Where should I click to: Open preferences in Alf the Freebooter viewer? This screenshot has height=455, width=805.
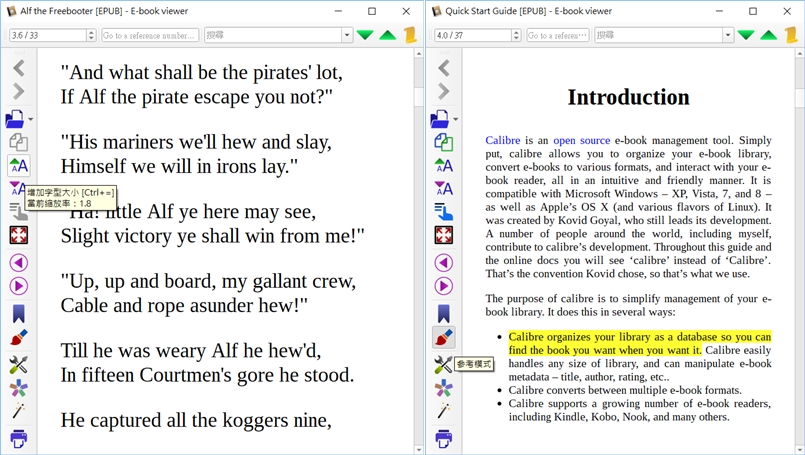18,364
